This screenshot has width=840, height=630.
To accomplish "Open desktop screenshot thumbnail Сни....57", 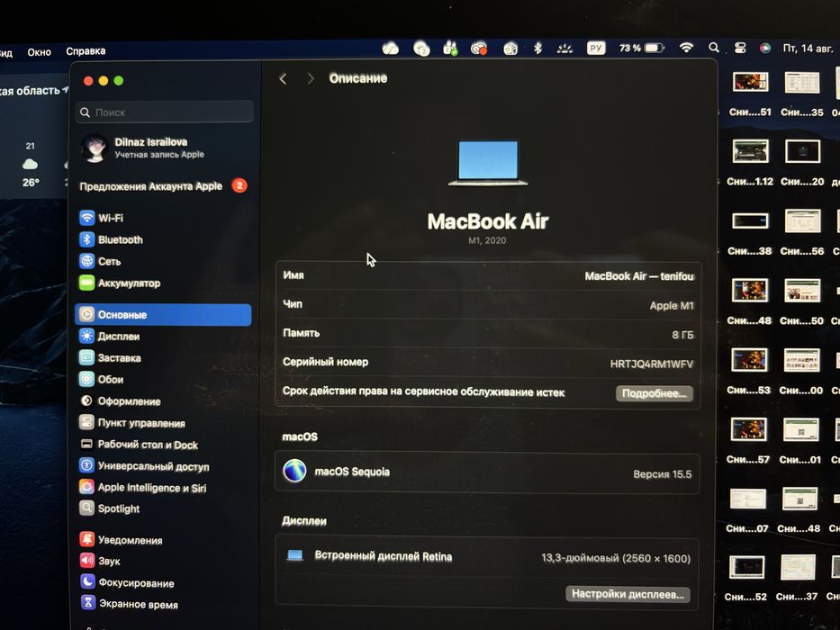I will click(749, 429).
